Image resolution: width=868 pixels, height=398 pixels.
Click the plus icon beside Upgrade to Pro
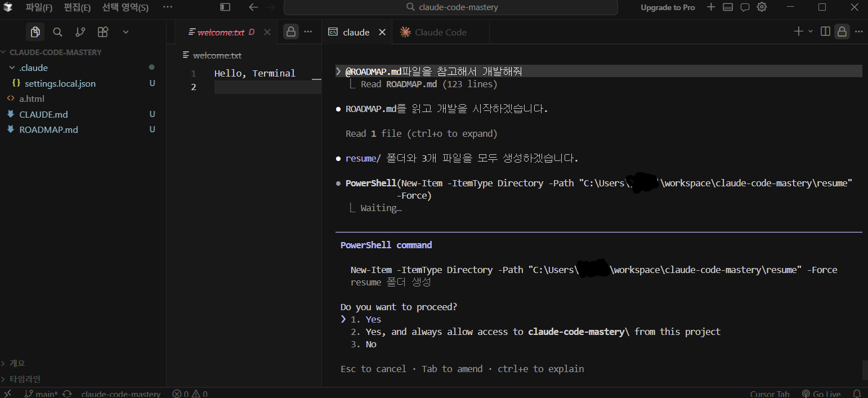(711, 7)
